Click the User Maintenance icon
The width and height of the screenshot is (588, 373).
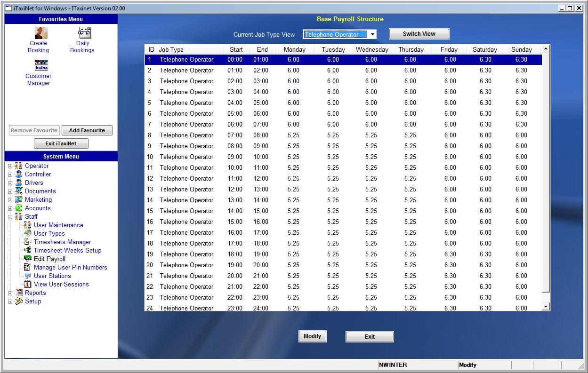[x=27, y=225]
